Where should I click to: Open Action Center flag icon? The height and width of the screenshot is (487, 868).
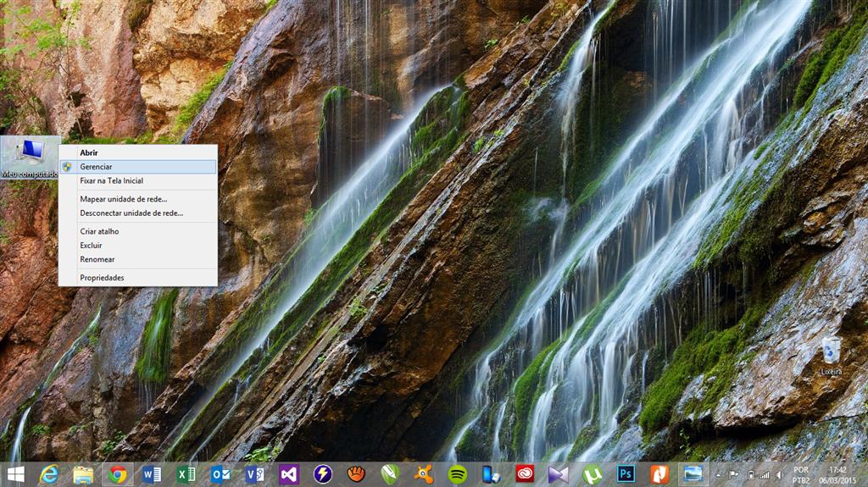point(734,475)
